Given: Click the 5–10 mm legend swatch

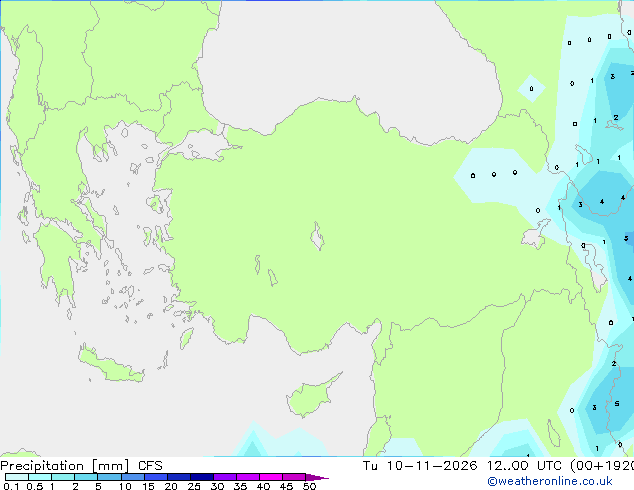Looking at the screenshot, I should click(109, 477).
